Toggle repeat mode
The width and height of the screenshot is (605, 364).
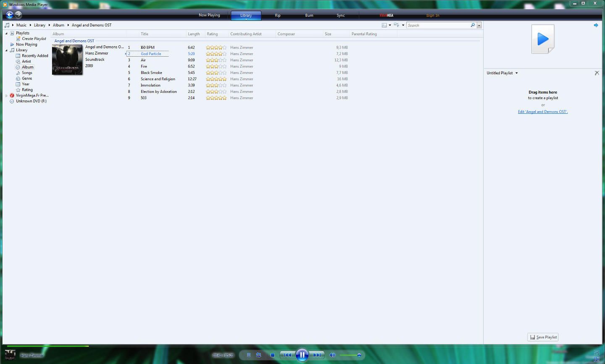259,355
